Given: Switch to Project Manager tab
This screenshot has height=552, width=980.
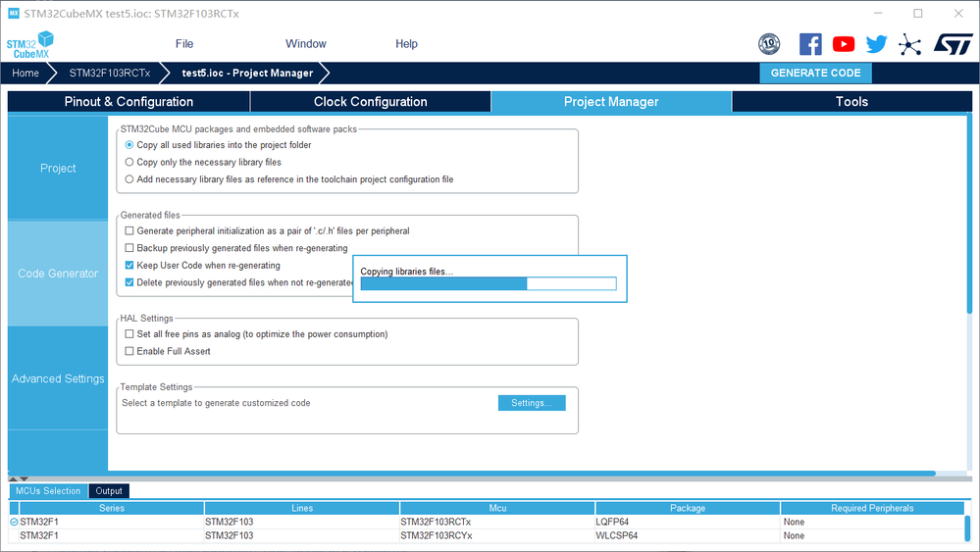Looking at the screenshot, I should coord(611,102).
